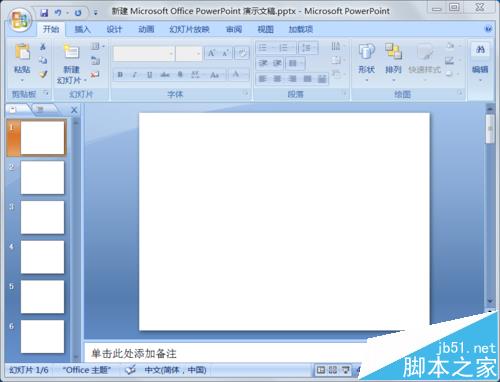Undo the last action in Quick Access
This screenshot has height=382, width=500.
tap(58, 13)
